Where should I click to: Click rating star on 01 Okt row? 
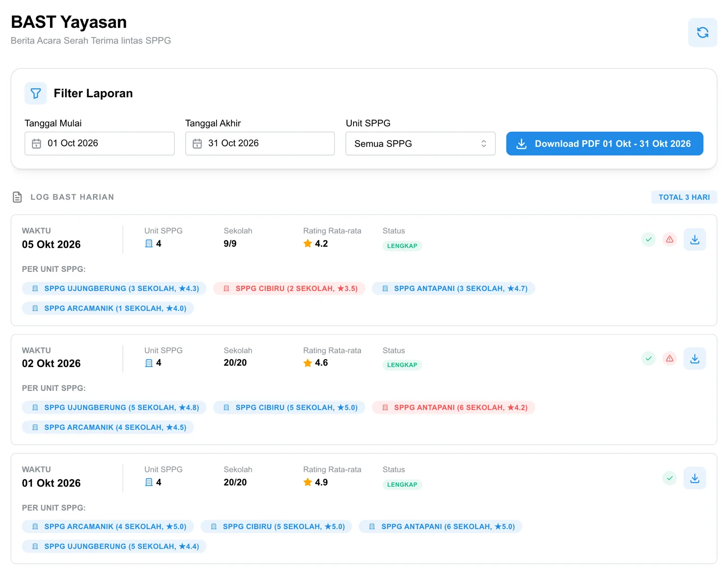(308, 482)
